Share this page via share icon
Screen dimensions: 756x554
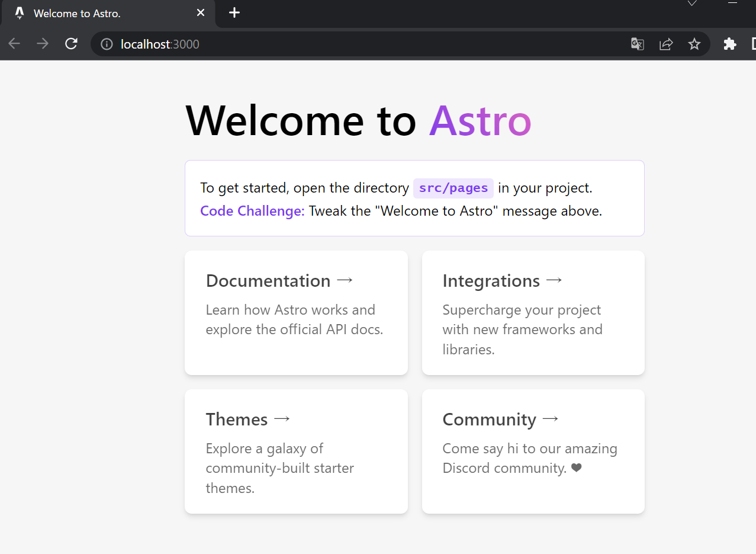click(666, 44)
